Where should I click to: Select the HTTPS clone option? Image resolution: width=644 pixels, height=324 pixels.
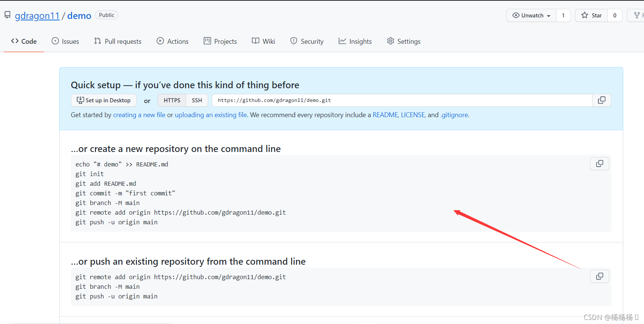pyautogui.click(x=172, y=100)
